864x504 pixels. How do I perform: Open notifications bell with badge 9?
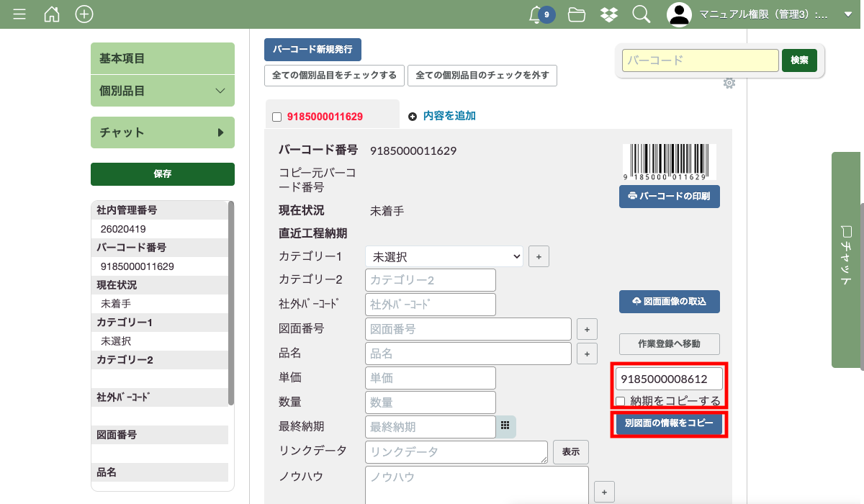tap(536, 14)
